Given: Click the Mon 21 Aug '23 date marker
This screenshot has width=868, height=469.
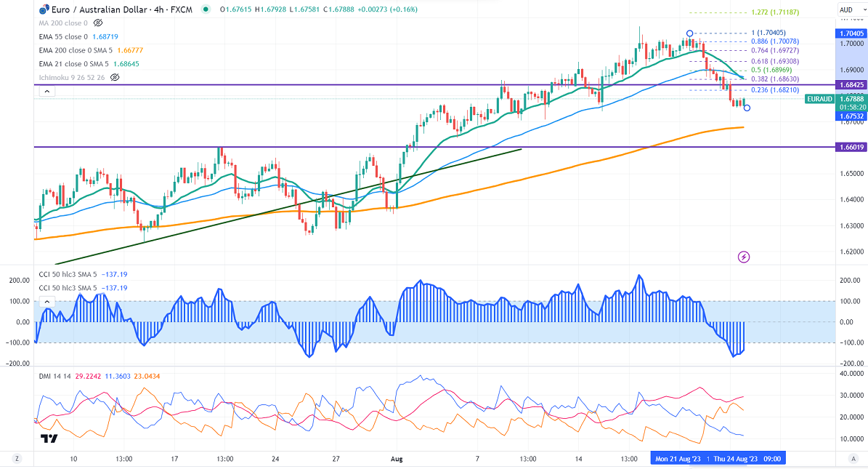Looking at the screenshot, I should click(678, 459).
